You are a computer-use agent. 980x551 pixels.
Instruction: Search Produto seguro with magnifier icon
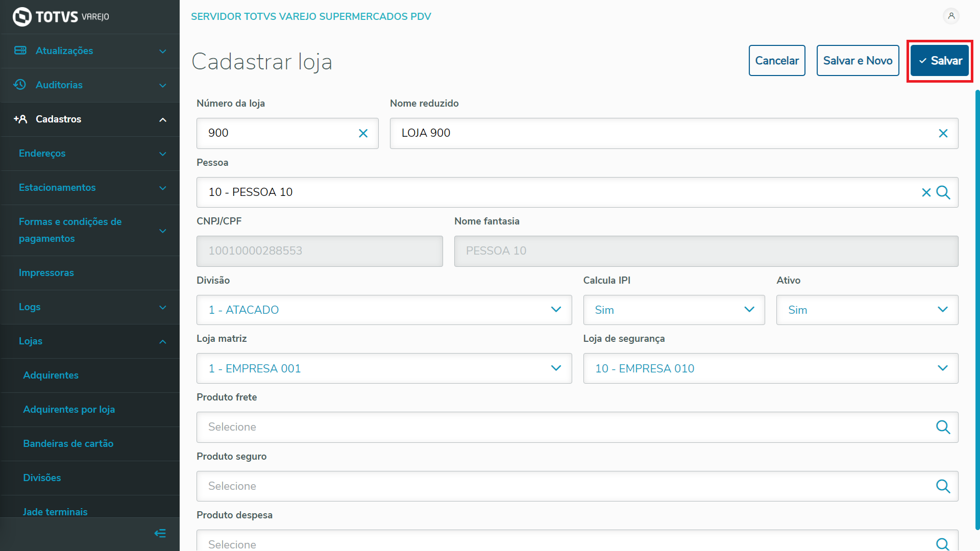point(943,486)
